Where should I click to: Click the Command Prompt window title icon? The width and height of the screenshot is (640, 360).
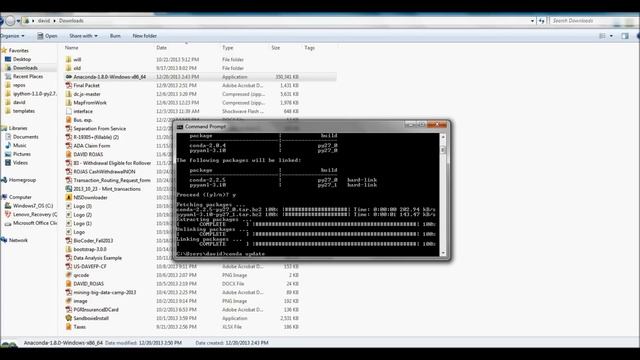[180, 127]
